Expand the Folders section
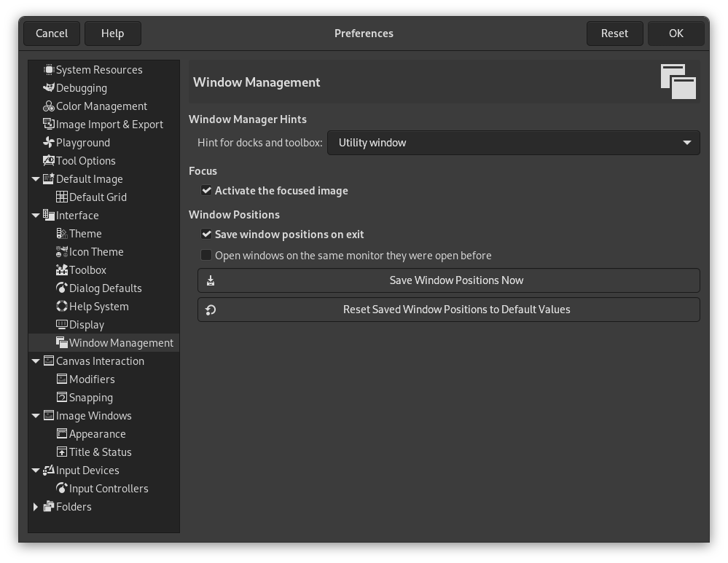Screen dimensions: 728x563 (x=36, y=506)
